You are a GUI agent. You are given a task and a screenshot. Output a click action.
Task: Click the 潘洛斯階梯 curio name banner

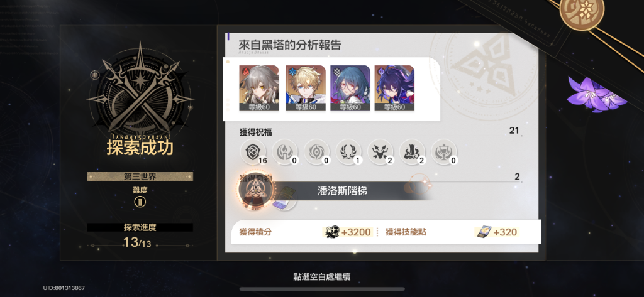click(342, 191)
